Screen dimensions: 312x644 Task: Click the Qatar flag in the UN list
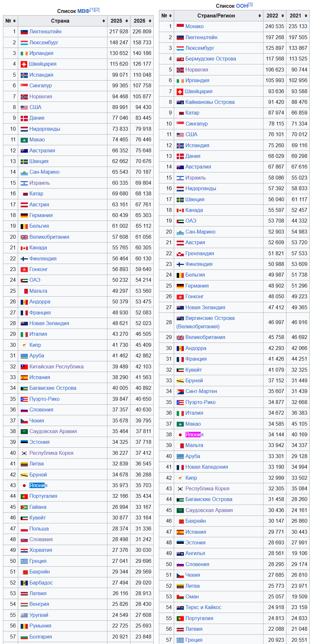tap(180, 113)
